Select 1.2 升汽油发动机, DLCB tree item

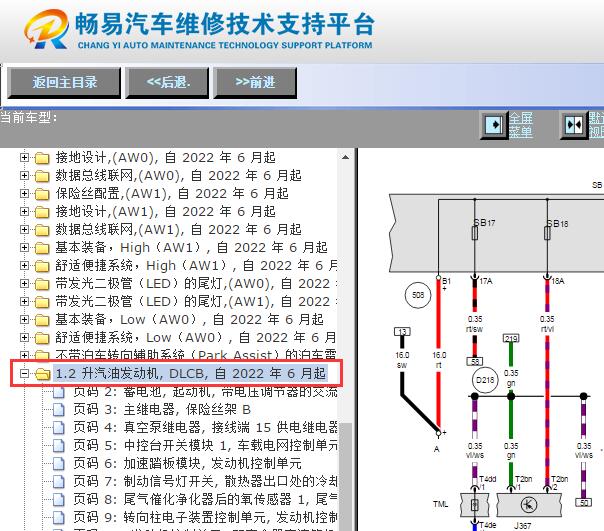pos(190,373)
